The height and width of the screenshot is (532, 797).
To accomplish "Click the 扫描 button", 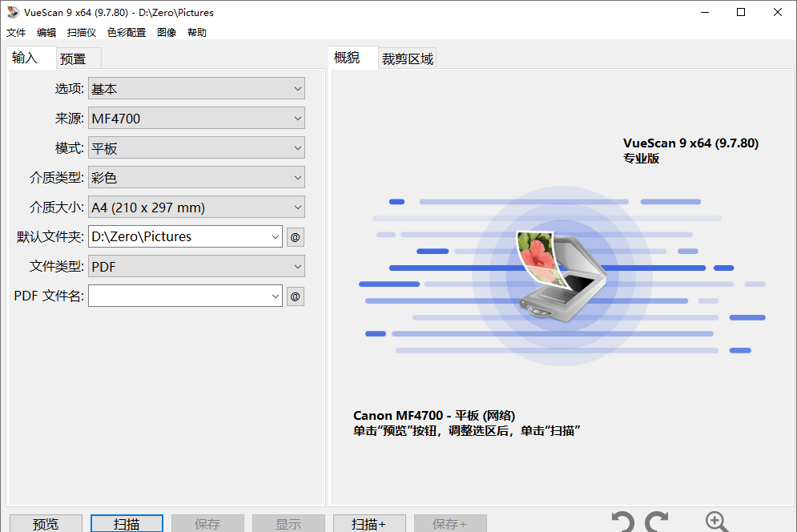I will [127, 523].
